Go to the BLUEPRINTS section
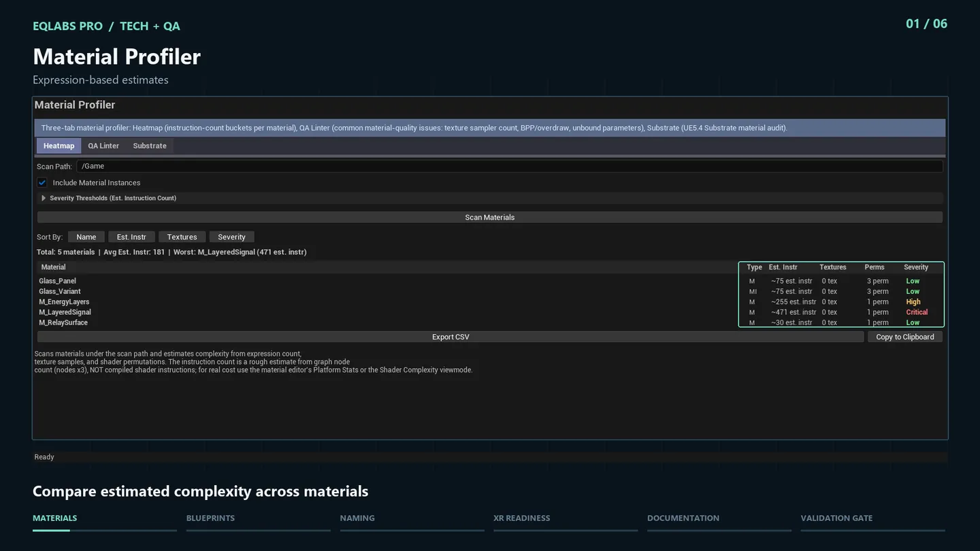The width and height of the screenshot is (980, 551). coord(210,518)
